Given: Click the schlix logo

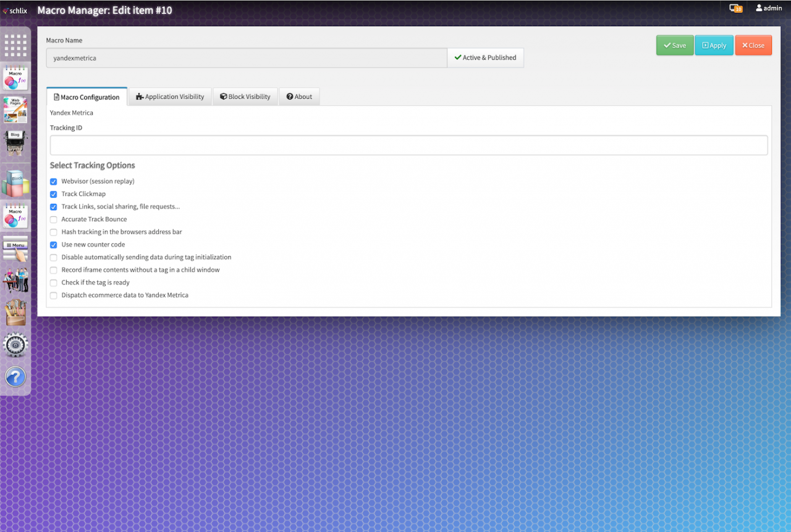Looking at the screenshot, I should pyautogui.click(x=15, y=11).
